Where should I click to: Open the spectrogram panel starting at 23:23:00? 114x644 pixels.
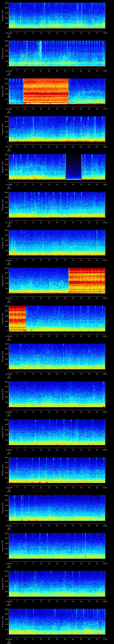click(57, 357)
